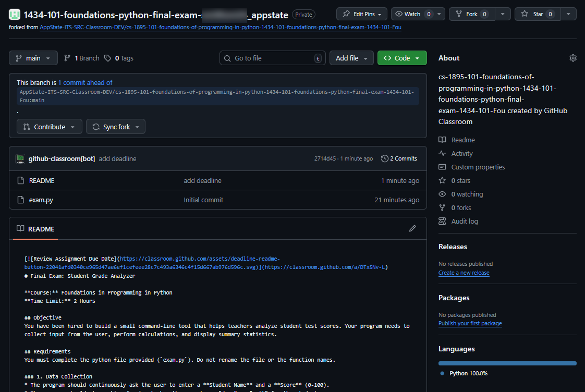
Task: Click Create a new release
Action: pyautogui.click(x=464, y=273)
